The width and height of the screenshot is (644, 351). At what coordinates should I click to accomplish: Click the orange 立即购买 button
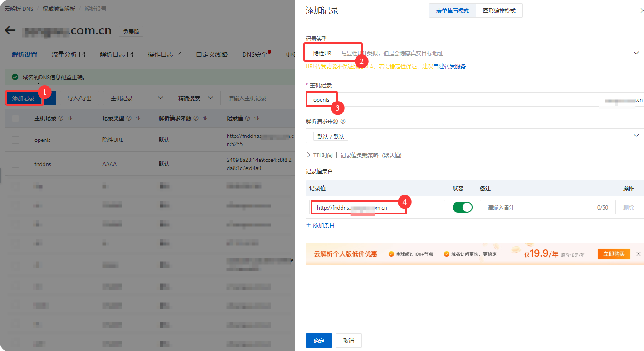614,254
